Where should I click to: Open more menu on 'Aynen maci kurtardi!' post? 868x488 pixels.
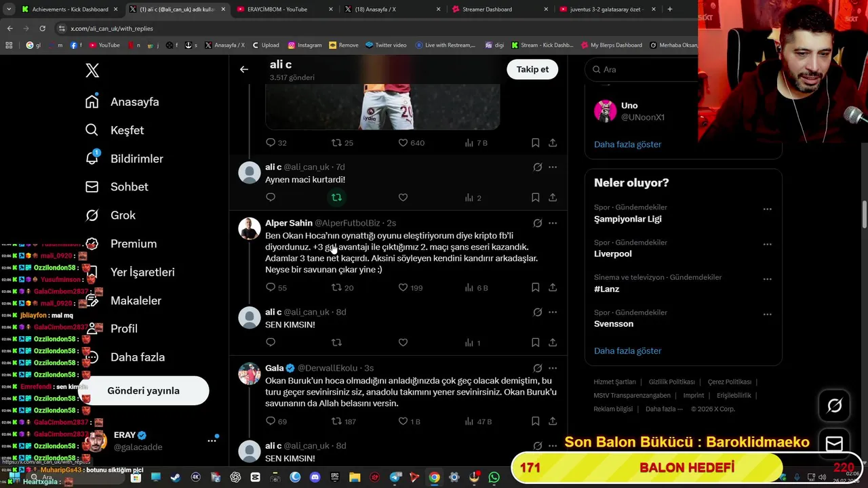coord(553,167)
